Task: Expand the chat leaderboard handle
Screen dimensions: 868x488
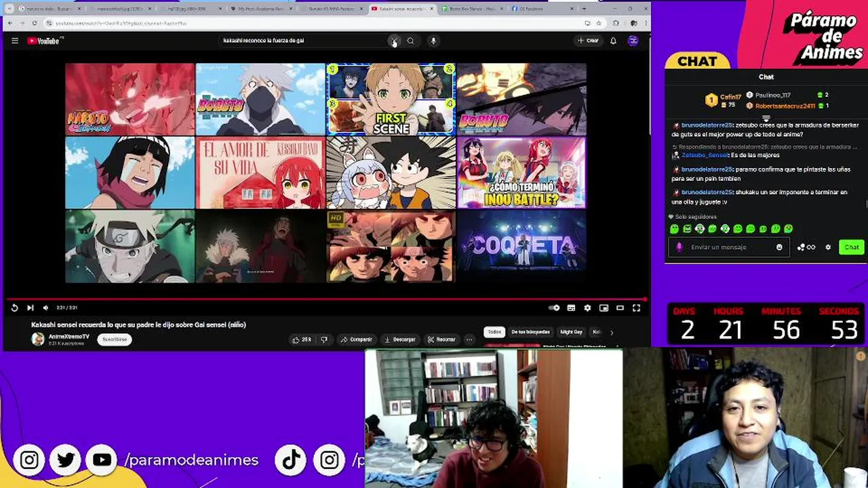Action: 766,119
